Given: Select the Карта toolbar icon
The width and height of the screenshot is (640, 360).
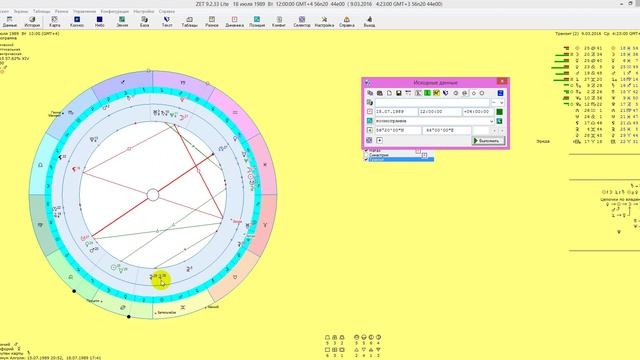Looking at the screenshot, I should tap(54, 22).
